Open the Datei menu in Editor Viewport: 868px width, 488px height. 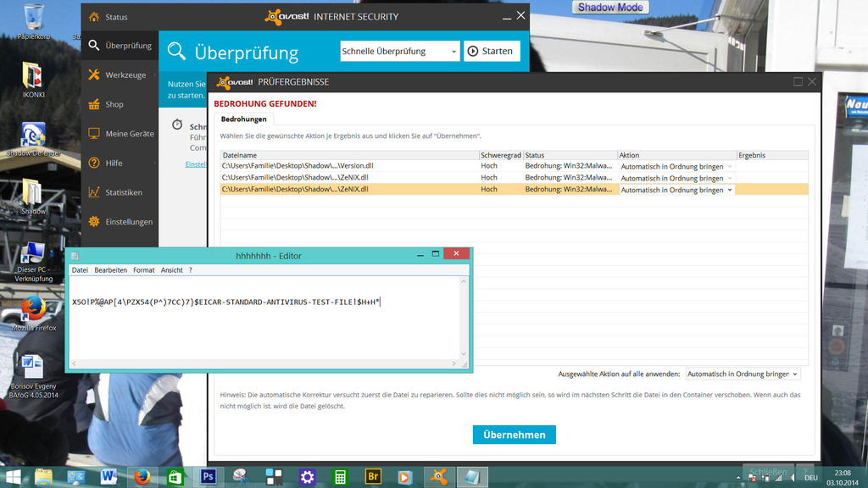[x=80, y=270]
